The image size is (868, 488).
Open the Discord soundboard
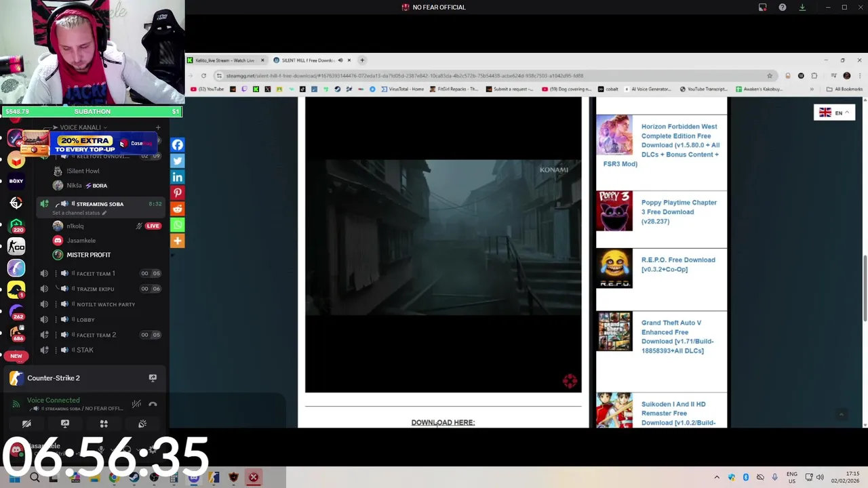click(142, 424)
